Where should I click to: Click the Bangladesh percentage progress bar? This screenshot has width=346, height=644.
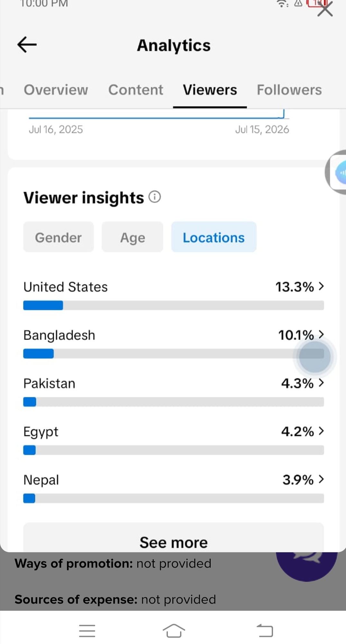click(x=174, y=353)
